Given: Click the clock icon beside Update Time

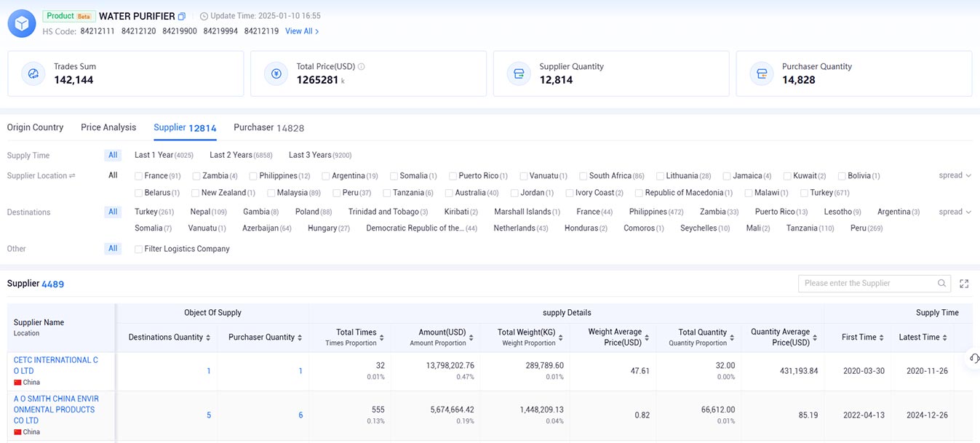Looking at the screenshot, I should coord(204,16).
